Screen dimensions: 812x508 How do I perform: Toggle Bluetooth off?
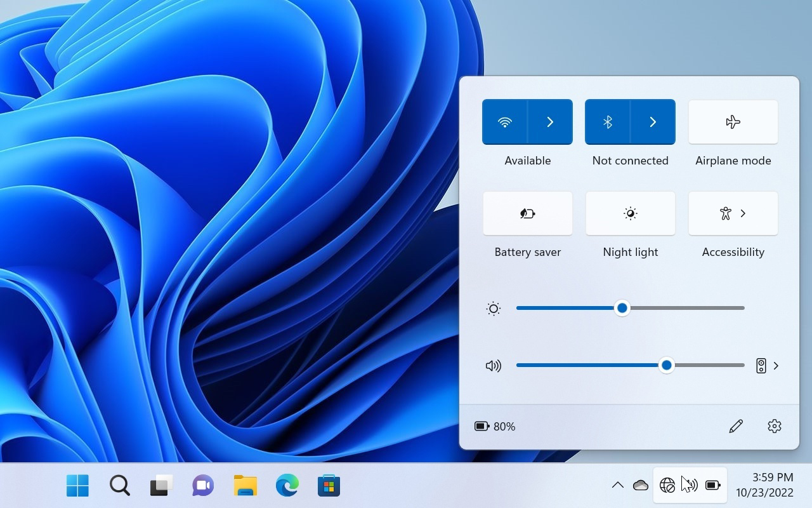point(607,122)
